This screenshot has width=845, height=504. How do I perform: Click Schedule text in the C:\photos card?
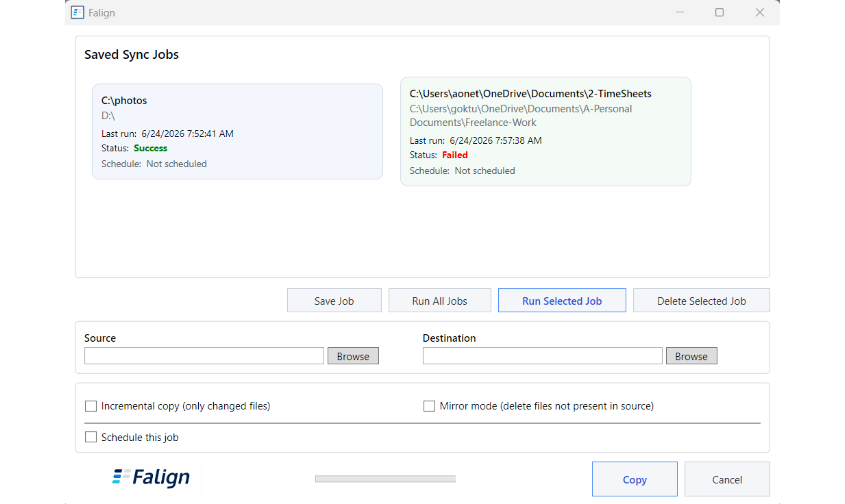tap(154, 164)
